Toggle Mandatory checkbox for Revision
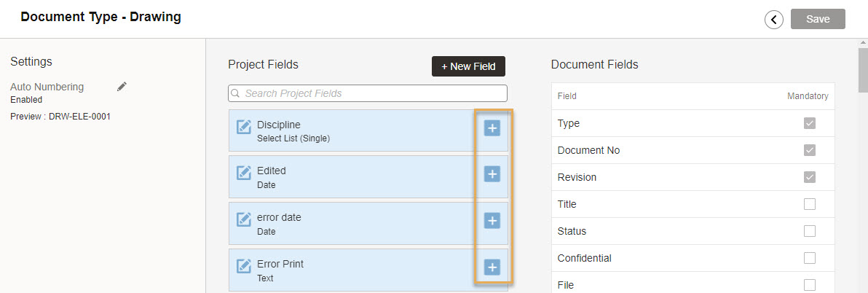The image size is (868, 293). click(x=809, y=177)
